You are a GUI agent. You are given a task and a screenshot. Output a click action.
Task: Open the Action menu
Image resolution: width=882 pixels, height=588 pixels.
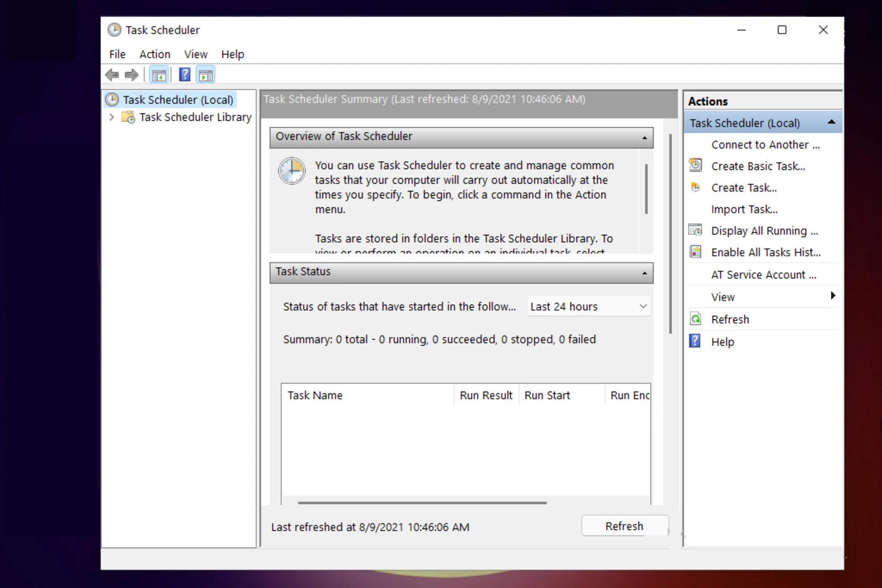153,54
